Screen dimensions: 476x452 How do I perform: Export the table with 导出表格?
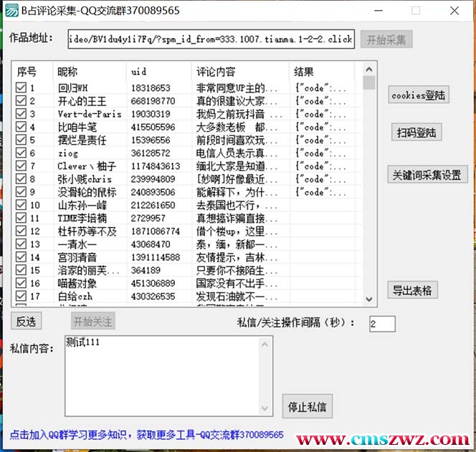tap(412, 290)
